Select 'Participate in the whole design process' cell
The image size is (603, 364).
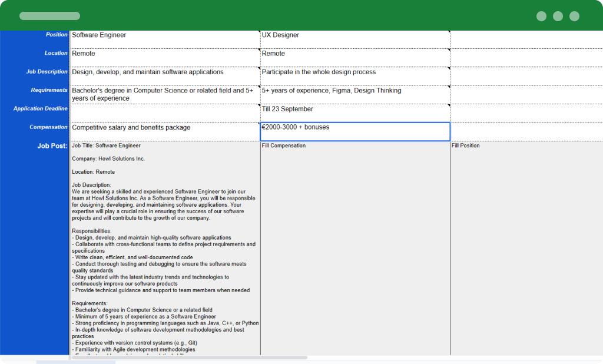pos(355,76)
